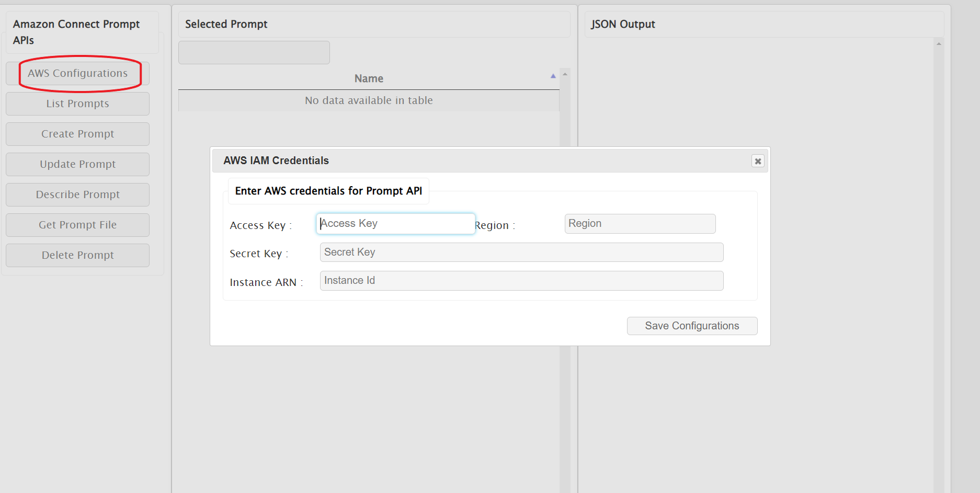Select the Delete Prompt button
Viewport: 980px width, 493px height.
click(x=77, y=255)
